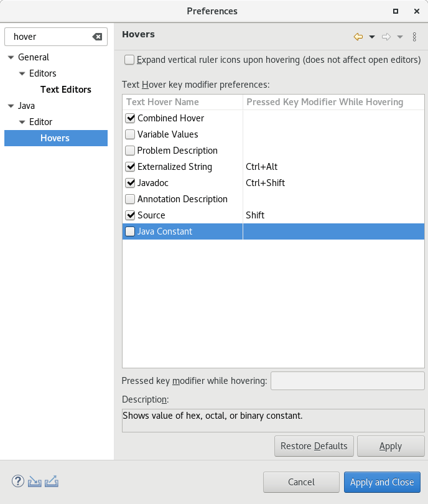
Task: Click Pressed Key Modifier While Hovering header
Action: 333,102
